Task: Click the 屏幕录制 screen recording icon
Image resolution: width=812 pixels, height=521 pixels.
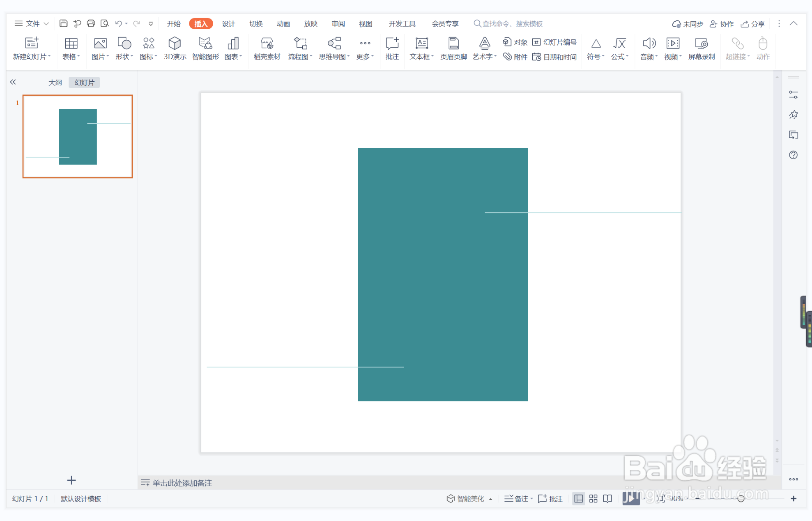Action: [x=701, y=48]
